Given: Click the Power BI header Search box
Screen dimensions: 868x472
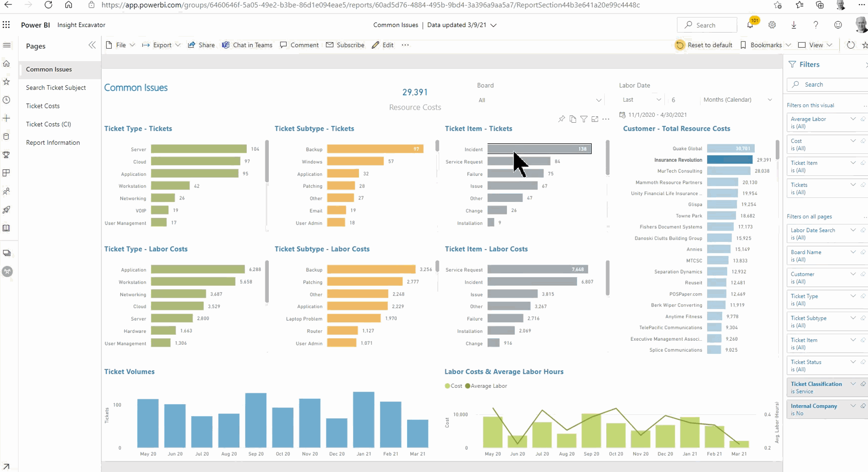Looking at the screenshot, I should 707,25.
